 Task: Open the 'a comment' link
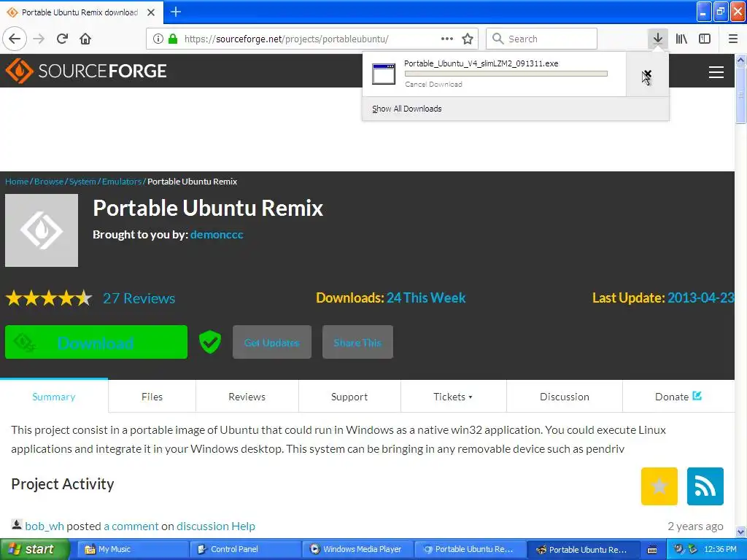pos(131,526)
